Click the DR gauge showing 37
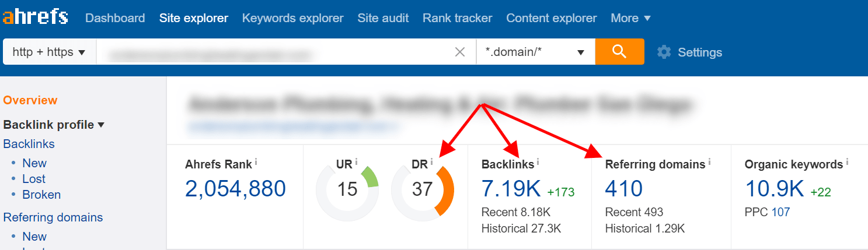This screenshot has width=868, height=250. [422, 189]
